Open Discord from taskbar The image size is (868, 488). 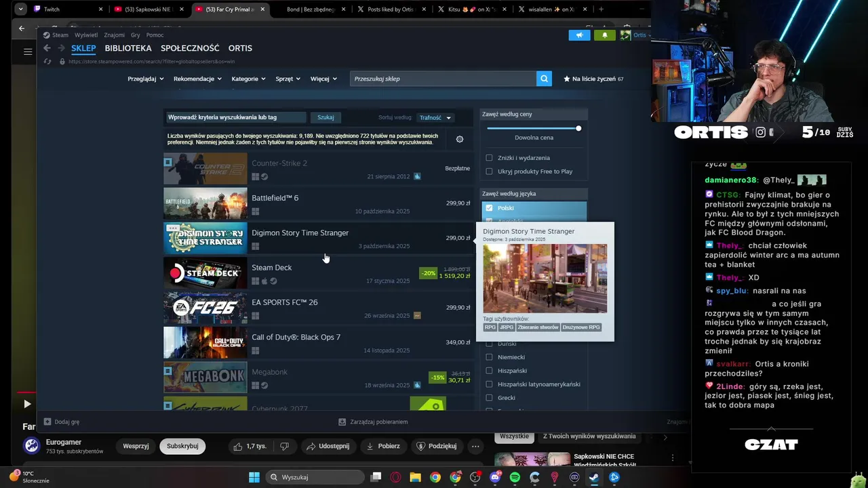pyautogui.click(x=495, y=477)
